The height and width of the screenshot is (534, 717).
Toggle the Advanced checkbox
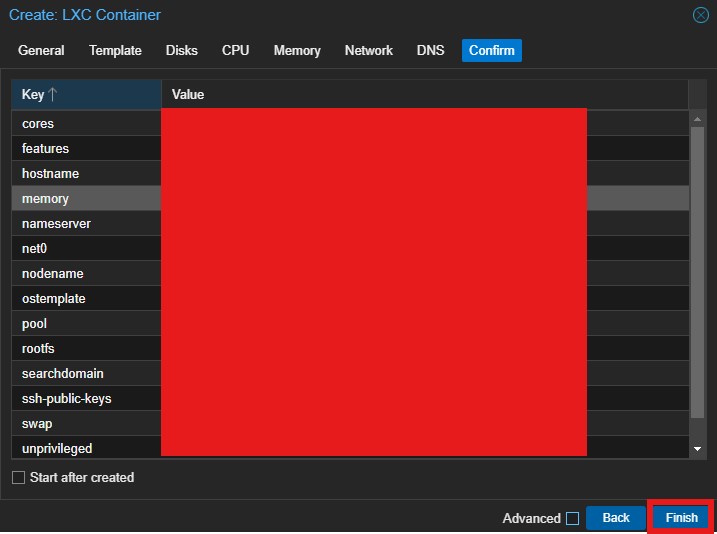[x=572, y=518]
